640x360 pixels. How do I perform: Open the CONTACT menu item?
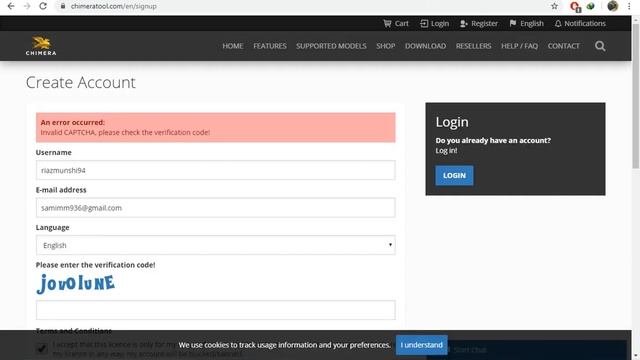pos(564,46)
